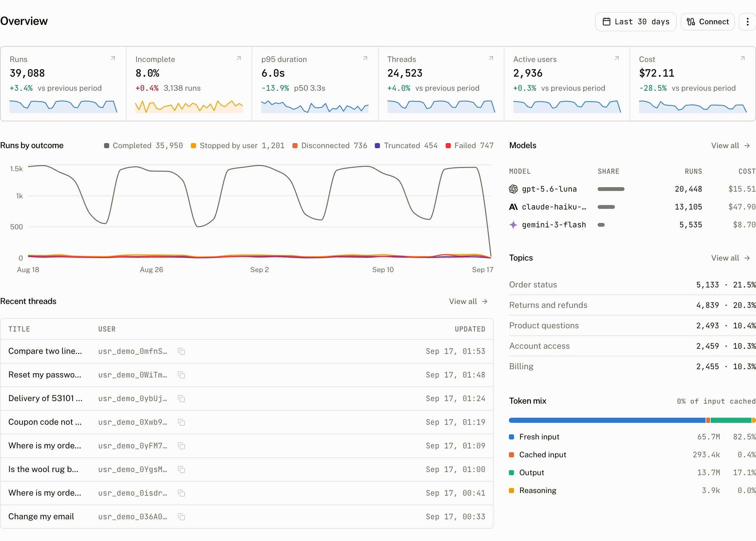Click the OpenAI logo beside gpt-5.6-luna
The image size is (756, 541).
[513, 189]
